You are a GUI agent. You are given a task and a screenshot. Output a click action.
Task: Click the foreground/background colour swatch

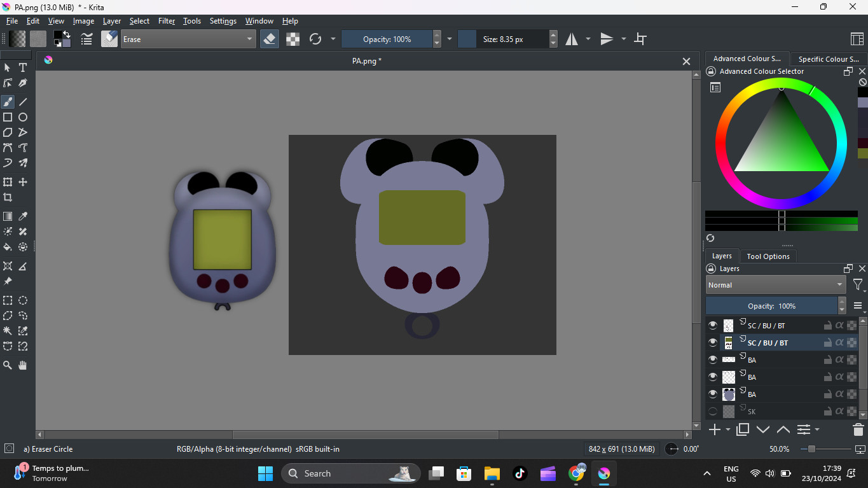pos(62,39)
